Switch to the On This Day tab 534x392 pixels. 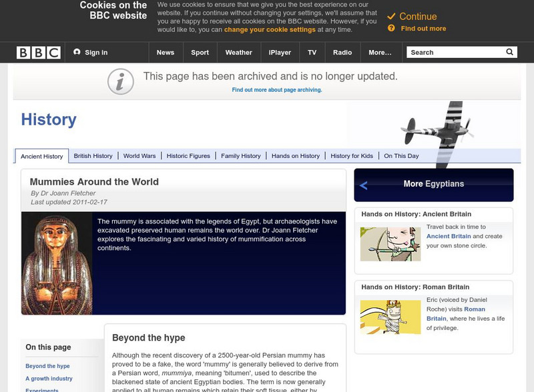(402, 156)
